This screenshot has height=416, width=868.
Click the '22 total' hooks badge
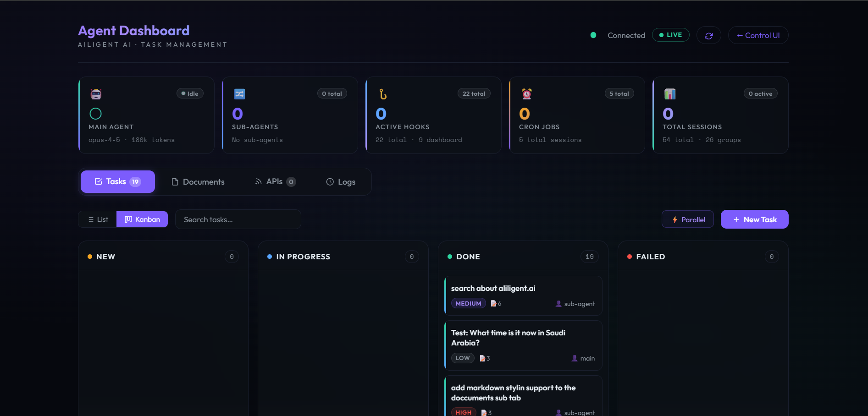474,93
